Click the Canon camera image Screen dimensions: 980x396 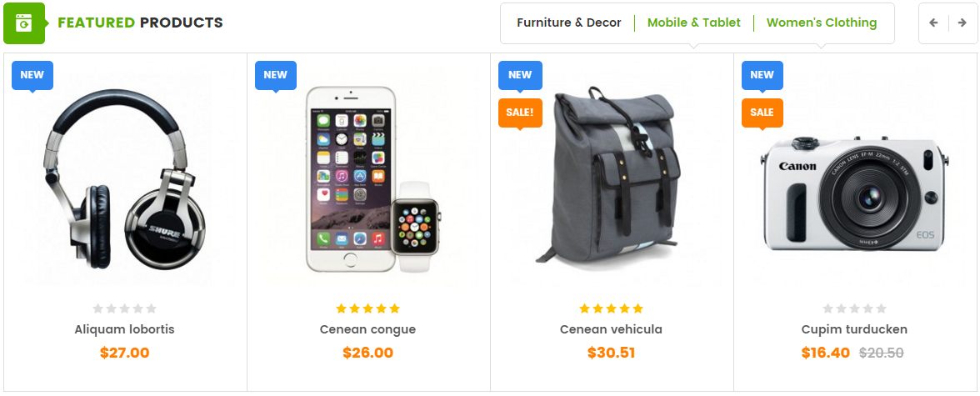coord(853,193)
